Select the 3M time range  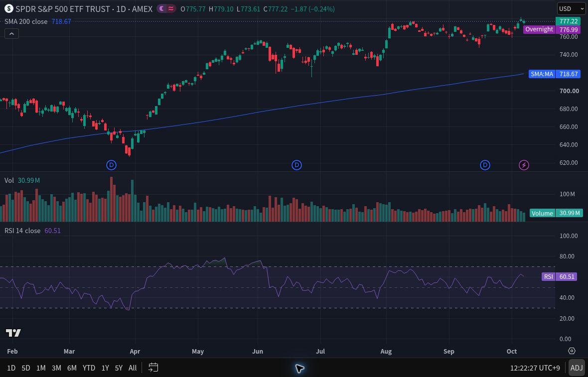click(x=56, y=368)
